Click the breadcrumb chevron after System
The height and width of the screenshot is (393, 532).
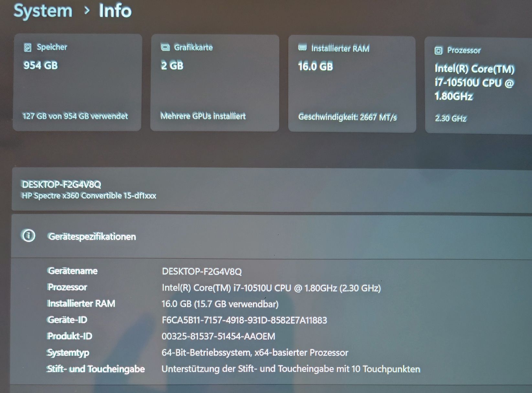coord(86,11)
